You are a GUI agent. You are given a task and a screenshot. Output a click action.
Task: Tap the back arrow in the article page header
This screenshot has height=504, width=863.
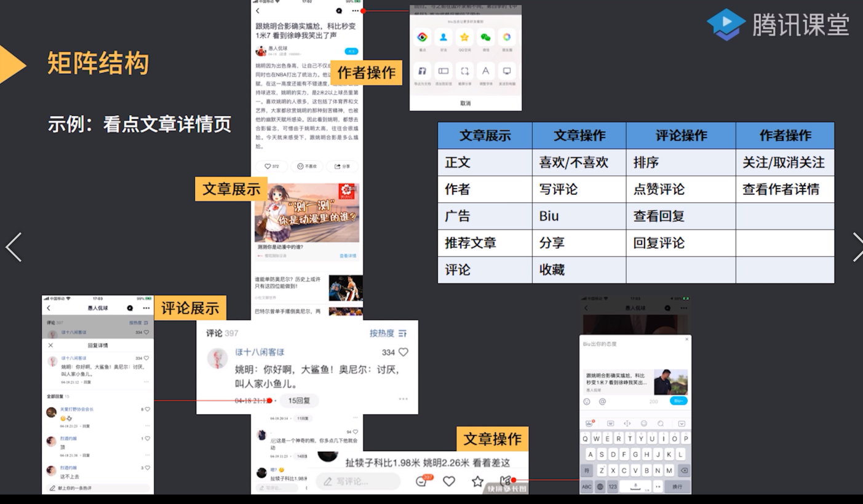pyautogui.click(x=258, y=11)
